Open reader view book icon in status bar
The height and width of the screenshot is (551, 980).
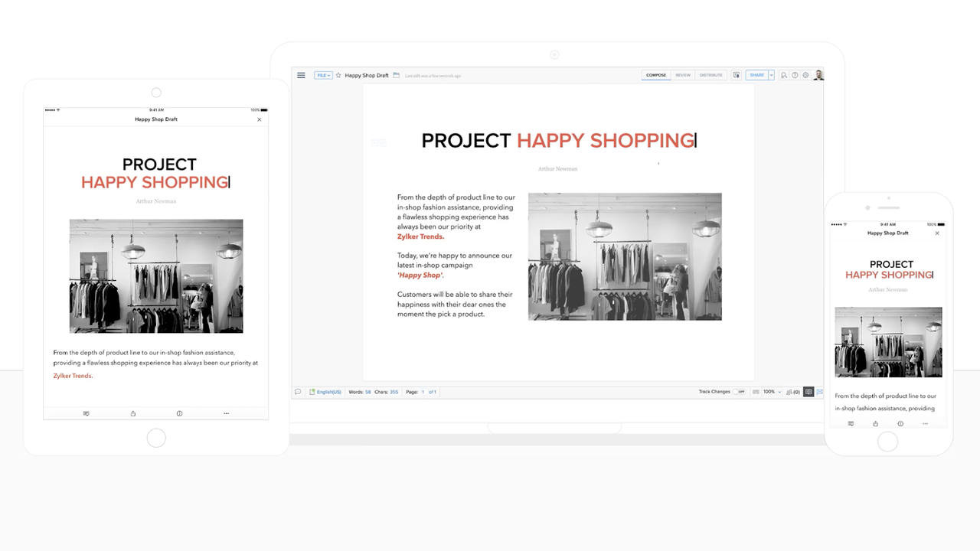coord(808,392)
